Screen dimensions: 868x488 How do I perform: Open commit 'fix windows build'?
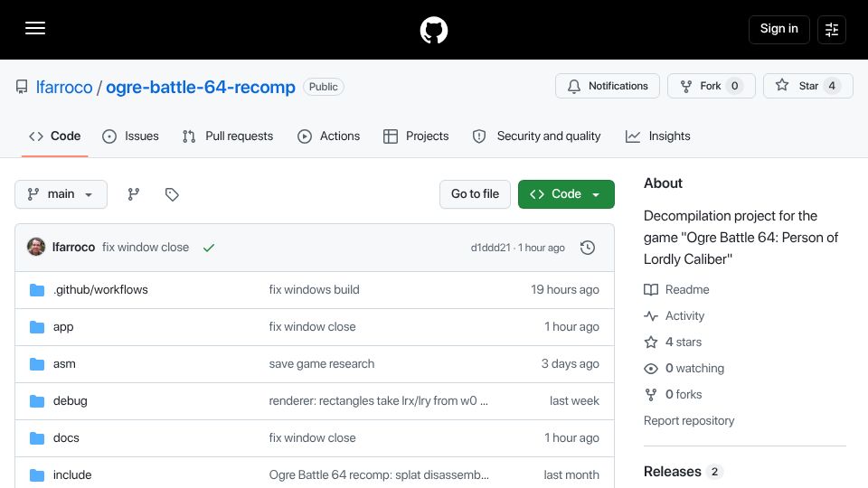[314, 290]
